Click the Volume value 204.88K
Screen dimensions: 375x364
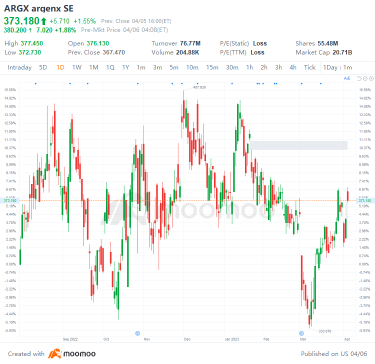[x=188, y=53]
